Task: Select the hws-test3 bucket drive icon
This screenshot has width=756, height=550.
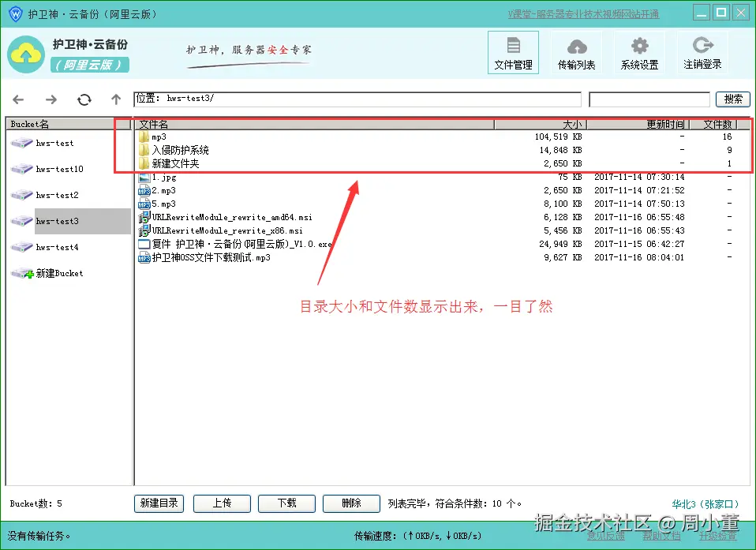Action: click(21, 221)
